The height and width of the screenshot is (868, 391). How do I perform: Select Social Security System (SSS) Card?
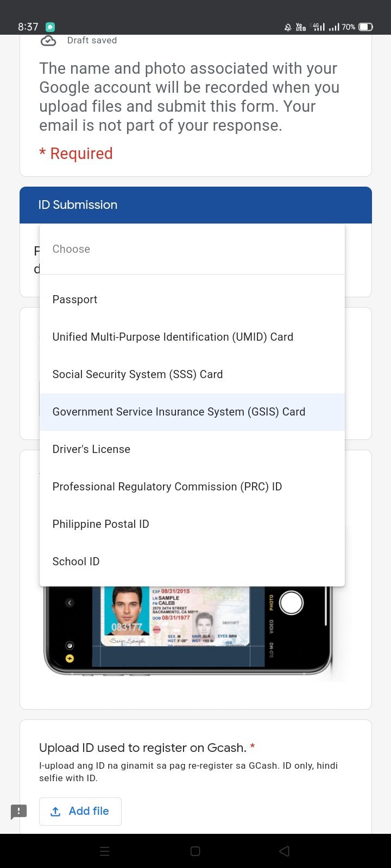point(137,374)
